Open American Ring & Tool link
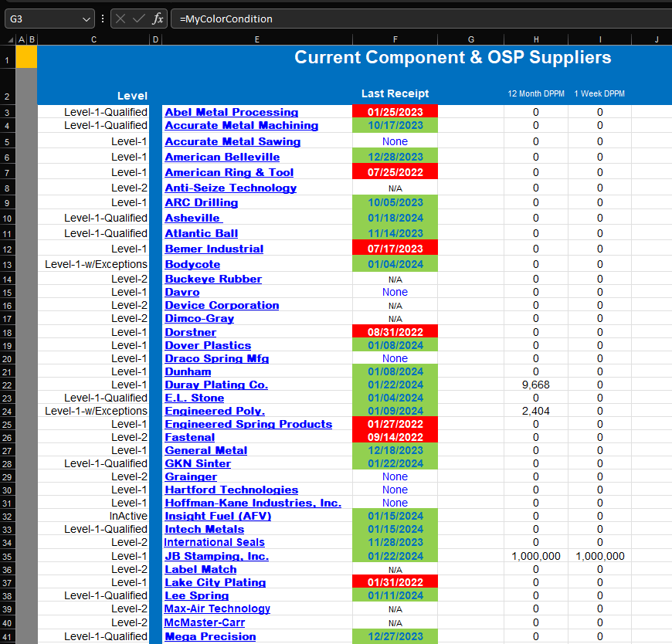Image resolution: width=672 pixels, height=644 pixels. click(229, 173)
